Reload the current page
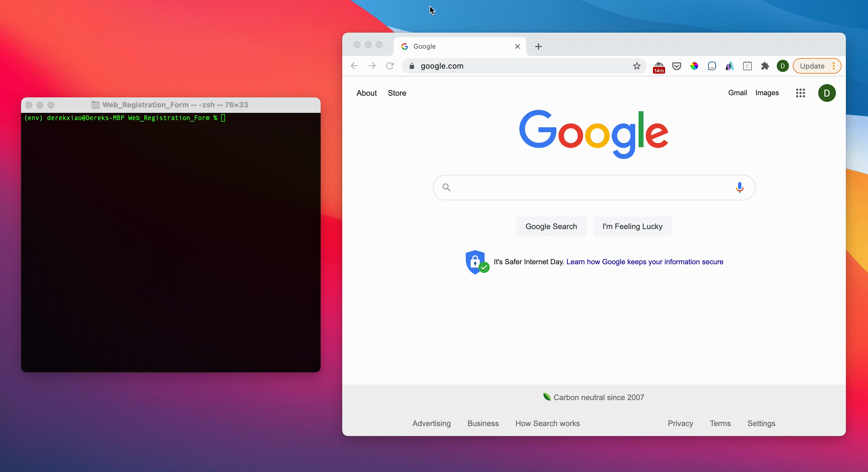This screenshot has width=868, height=472. 390,66
